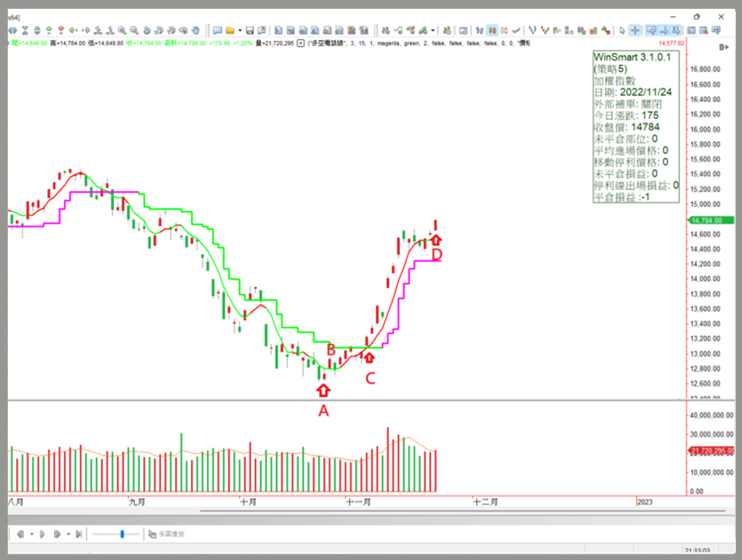
Task: Expand the open folder dropdown arrow
Action: 240,31
